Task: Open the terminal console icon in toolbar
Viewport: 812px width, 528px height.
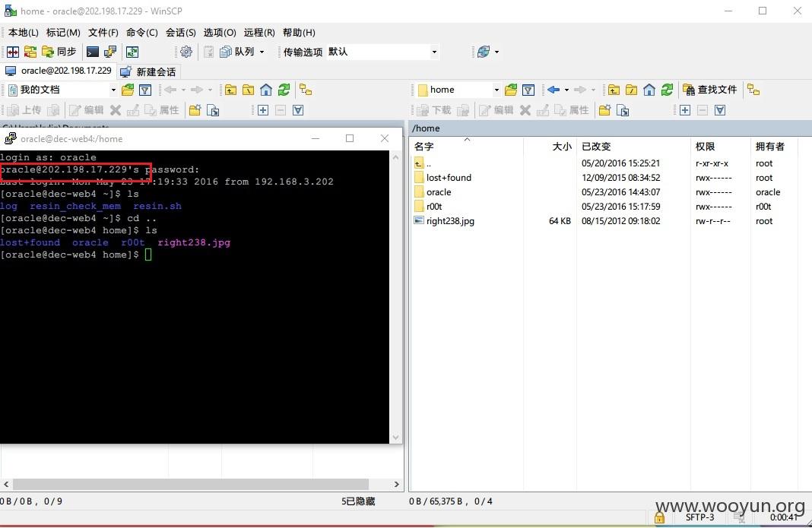Action: tap(93, 52)
